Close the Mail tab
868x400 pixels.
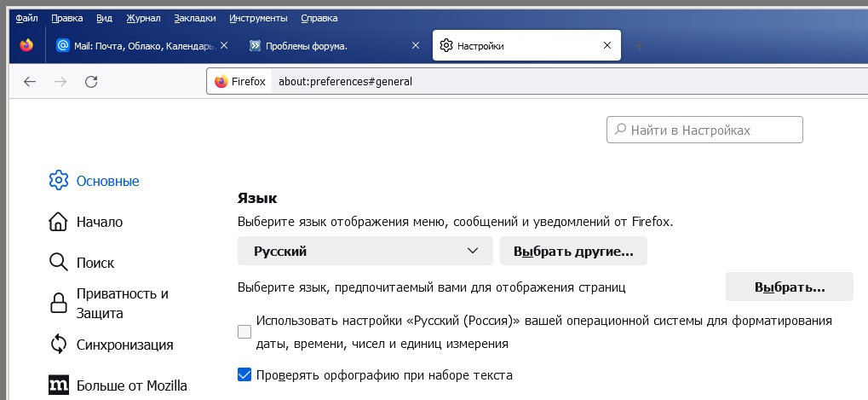224,45
